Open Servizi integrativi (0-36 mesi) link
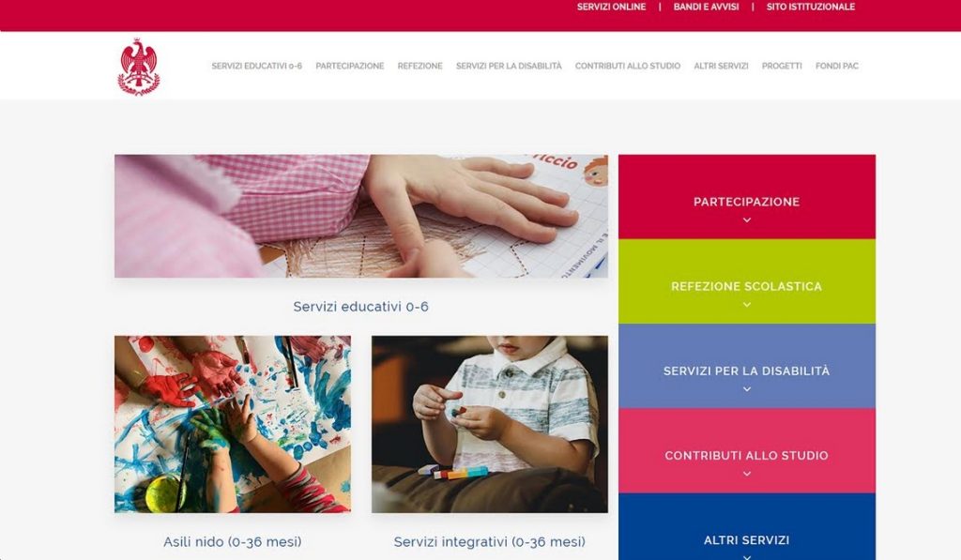The height and width of the screenshot is (560, 961). [x=490, y=541]
